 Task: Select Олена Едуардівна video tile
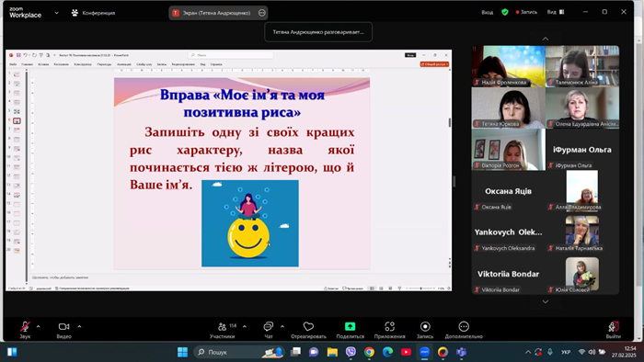tap(582, 107)
